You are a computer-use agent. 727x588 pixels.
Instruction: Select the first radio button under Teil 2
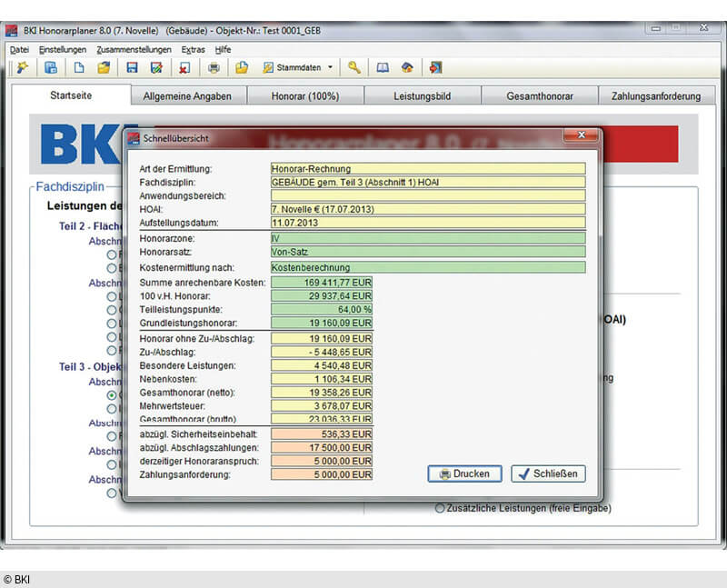click(x=112, y=254)
